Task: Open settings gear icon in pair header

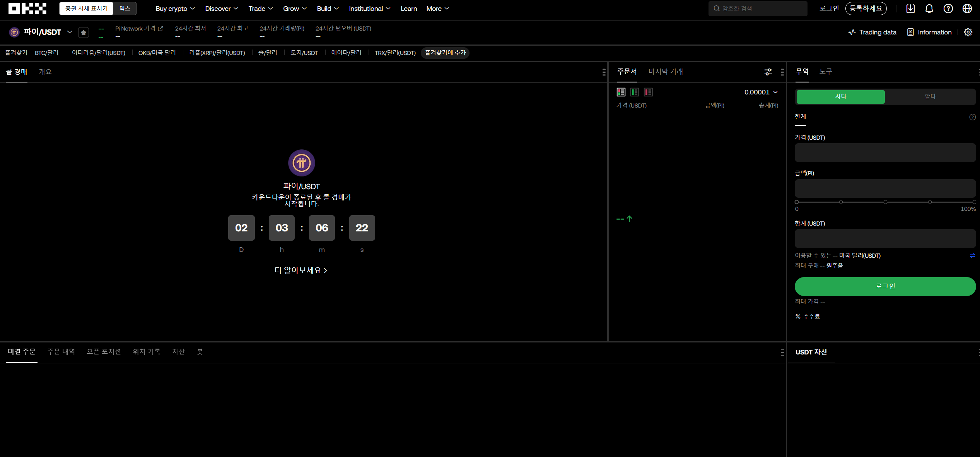Action: [x=968, y=32]
